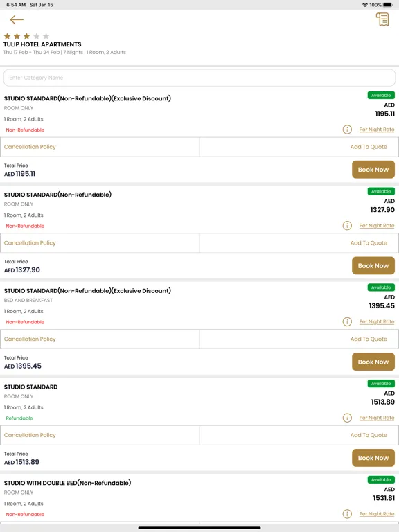Tap info icon for the AED 1395.45 room
Viewport: 399px width, 532px height.
347,321
